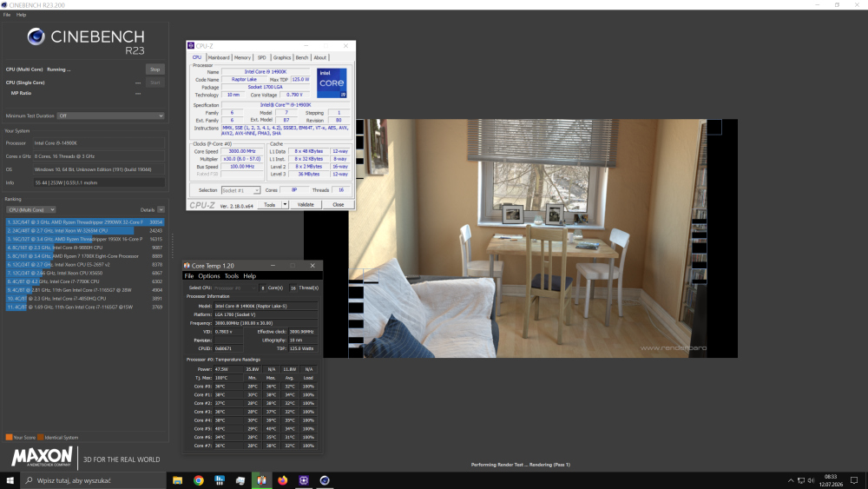
Task: Click the Windows Start button
Action: pos(10,480)
